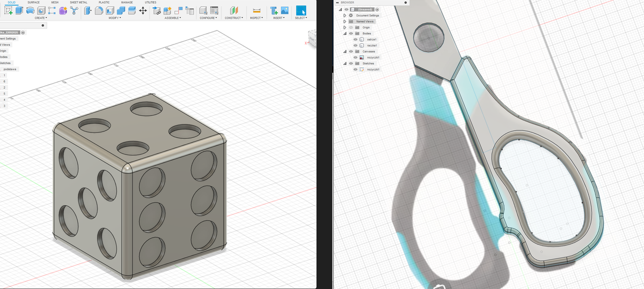Click the Insert canvas image icon
This screenshot has height=289, width=644.
pyautogui.click(x=284, y=10)
